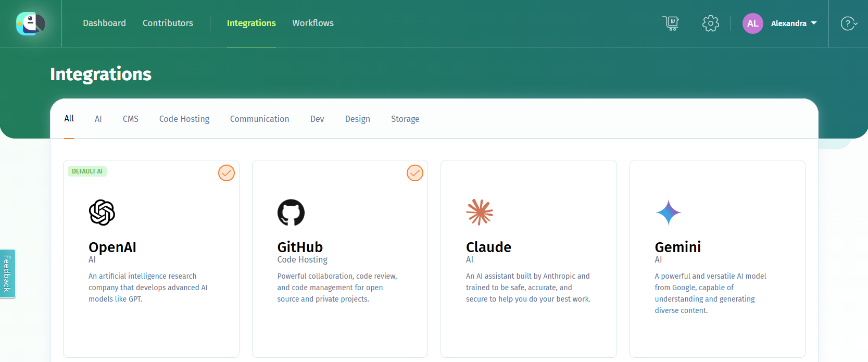Click Claude description about Anthropic
868x362 pixels.
coord(528,288)
